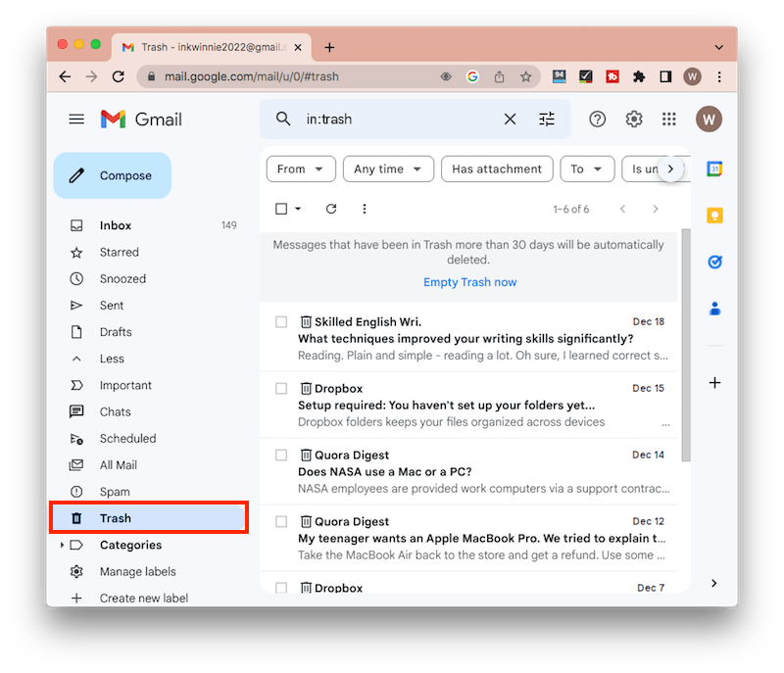Open the tab list chevron in Chrome
Viewport: 784px width, 673px height.
(x=719, y=47)
